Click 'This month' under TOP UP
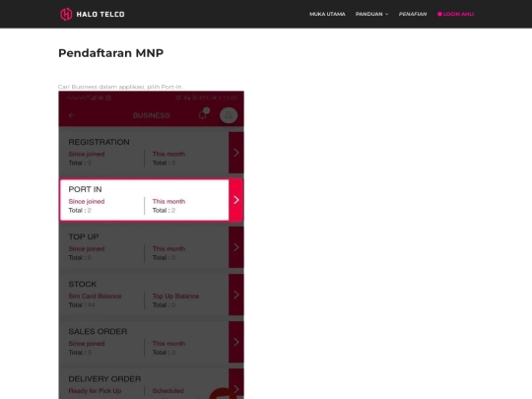 [168, 248]
